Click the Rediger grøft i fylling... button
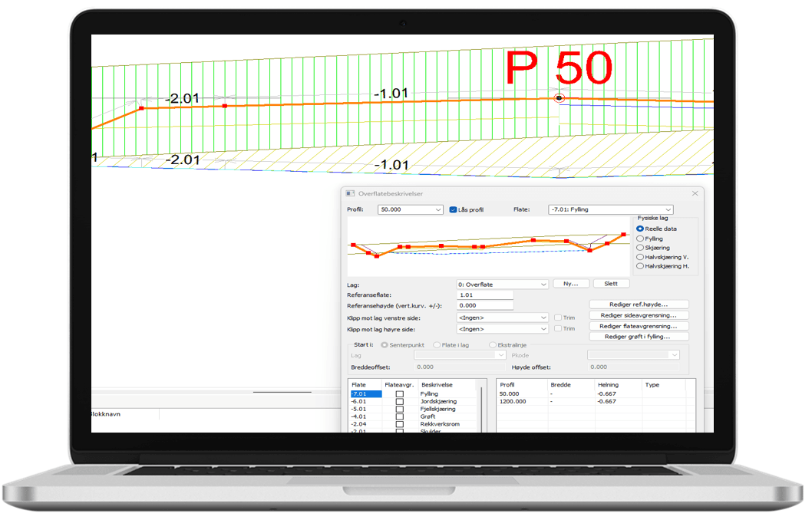 pos(639,337)
